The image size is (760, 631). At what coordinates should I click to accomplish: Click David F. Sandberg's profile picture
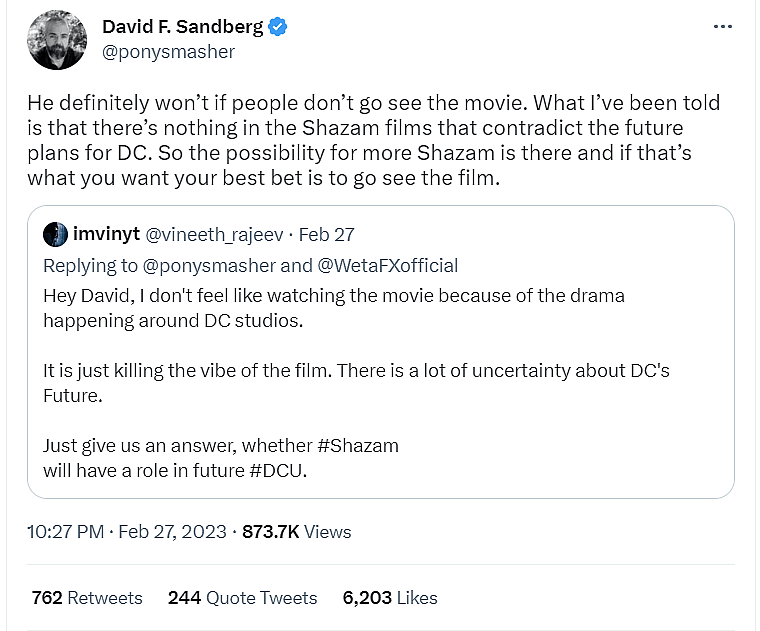click(57, 41)
